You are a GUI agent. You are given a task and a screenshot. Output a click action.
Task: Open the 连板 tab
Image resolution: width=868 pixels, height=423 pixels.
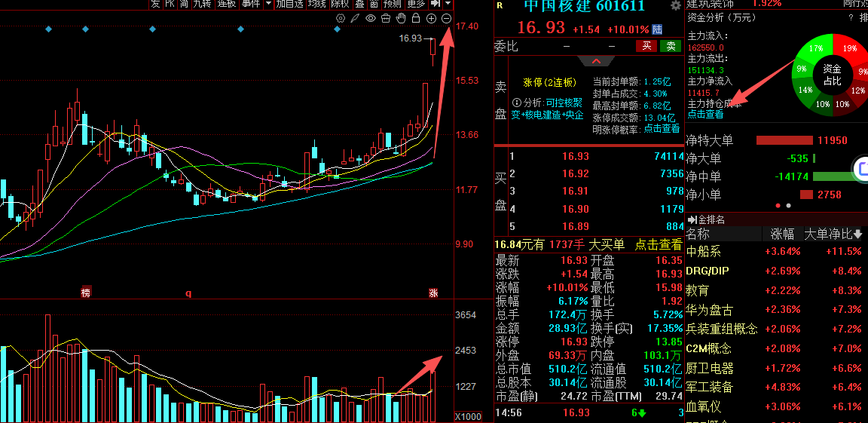point(226,4)
